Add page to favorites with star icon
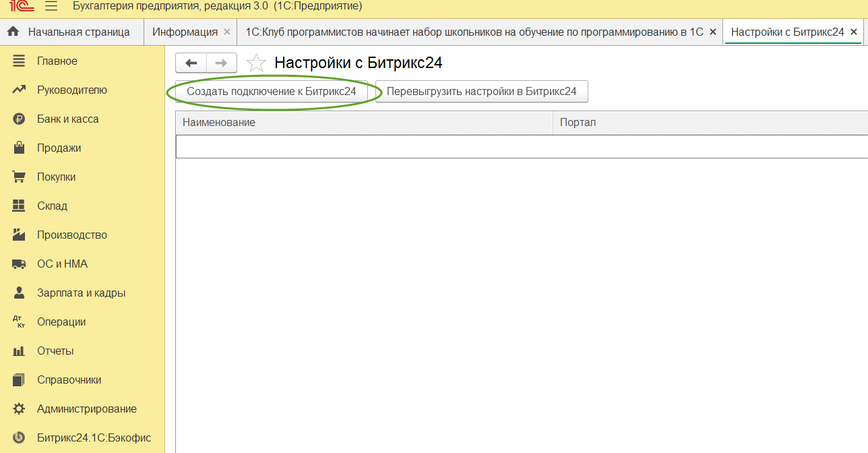Viewport: 868px width, 453px height. click(x=256, y=63)
